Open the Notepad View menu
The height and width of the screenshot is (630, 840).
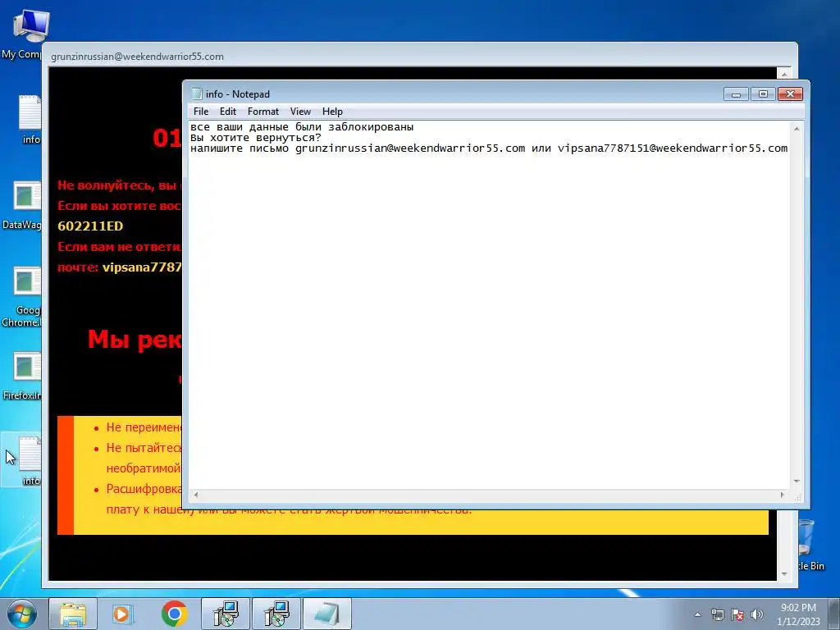click(300, 112)
